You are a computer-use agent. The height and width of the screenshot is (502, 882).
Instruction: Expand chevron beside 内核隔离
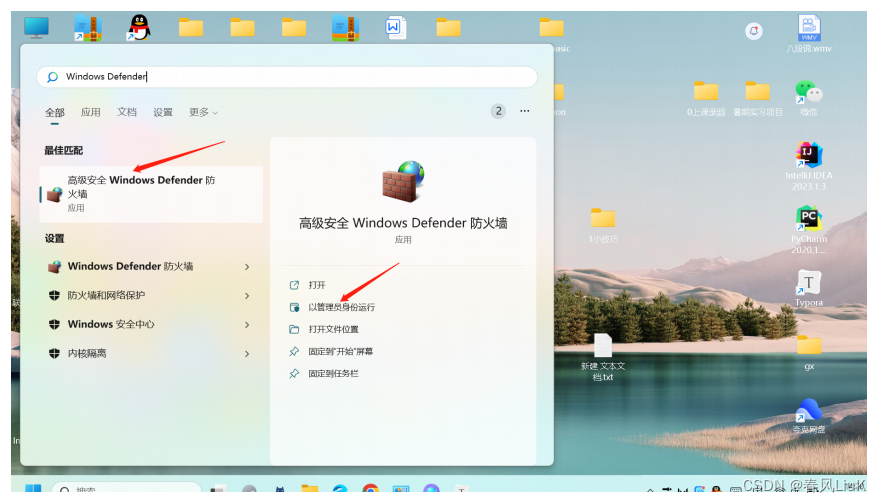click(x=247, y=354)
